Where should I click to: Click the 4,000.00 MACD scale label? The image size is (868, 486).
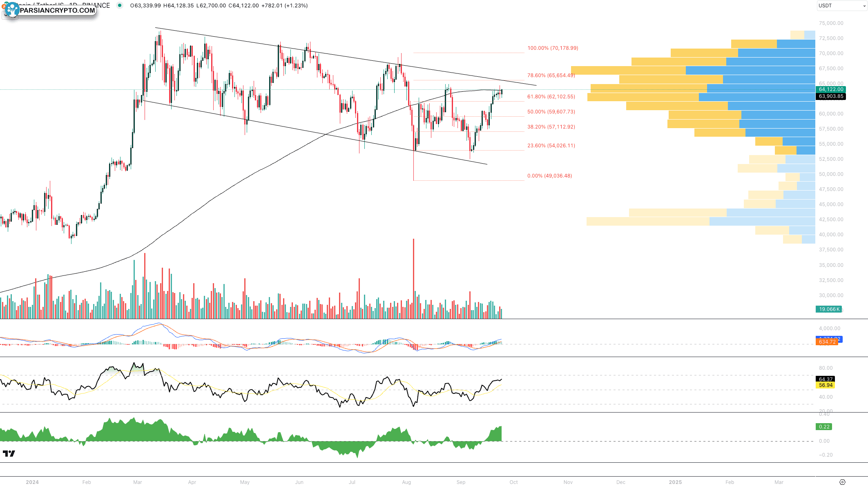830,328
